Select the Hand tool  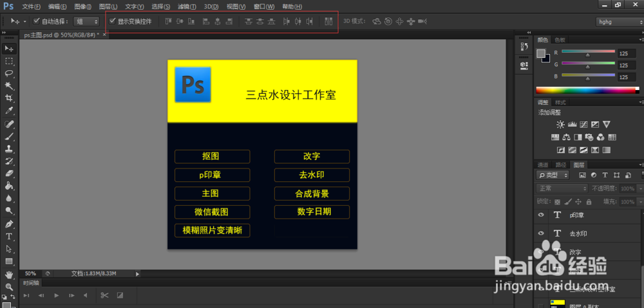click(x=8, y=275)
